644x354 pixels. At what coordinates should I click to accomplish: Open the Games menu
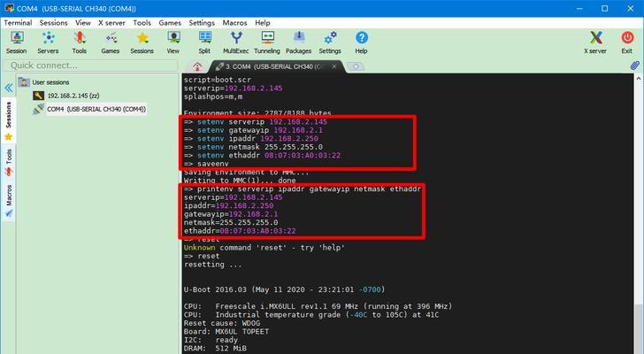click(x=170, y=23)
